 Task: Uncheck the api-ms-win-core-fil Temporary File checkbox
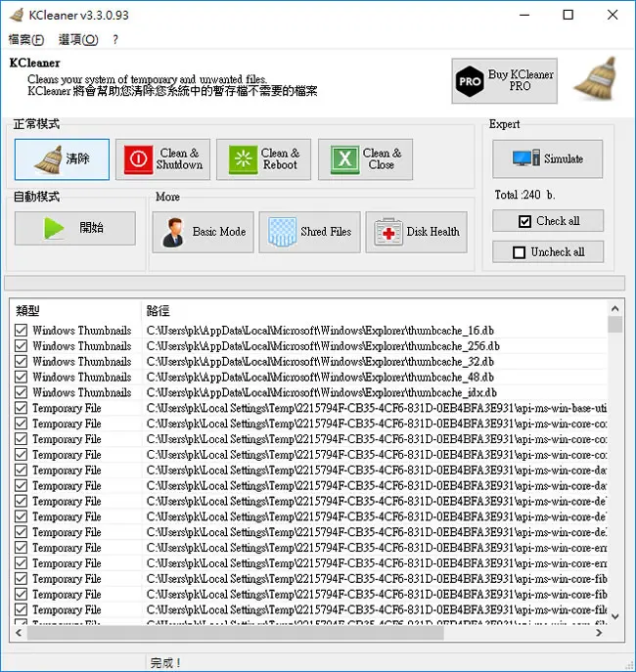(x=21, y=609)
